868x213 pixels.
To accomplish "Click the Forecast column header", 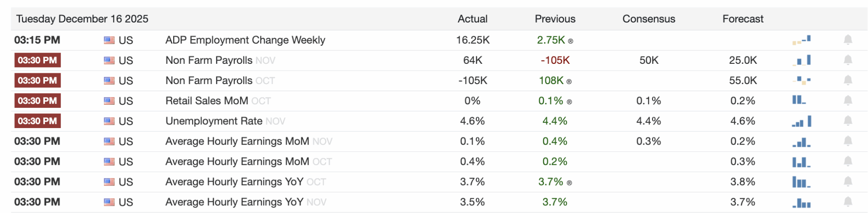I will (x=743, y=19).
